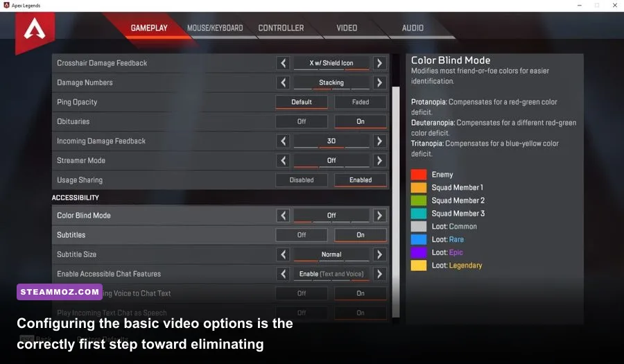The image size is (624, 364).
Task: Click left arrow for Subtitle Size
Action: [283, 254]
